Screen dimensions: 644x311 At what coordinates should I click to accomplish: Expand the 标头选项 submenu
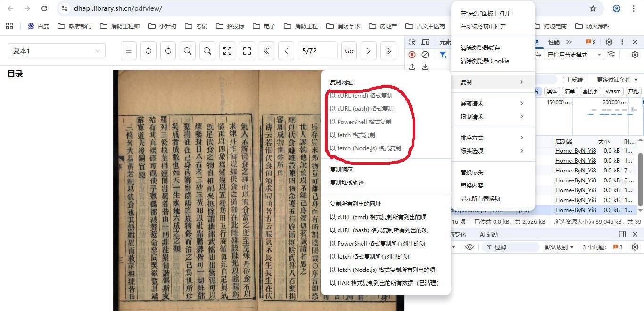point(493,151)
